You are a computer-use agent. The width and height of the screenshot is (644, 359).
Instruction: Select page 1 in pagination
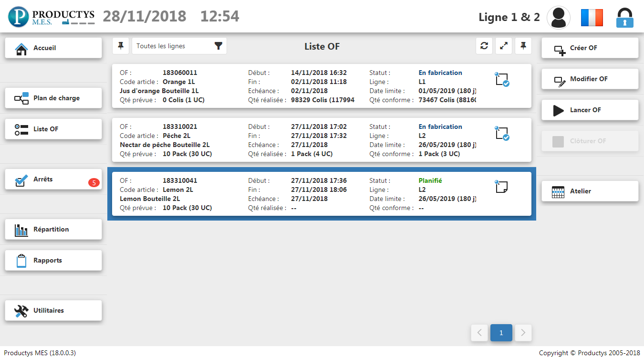501,333
